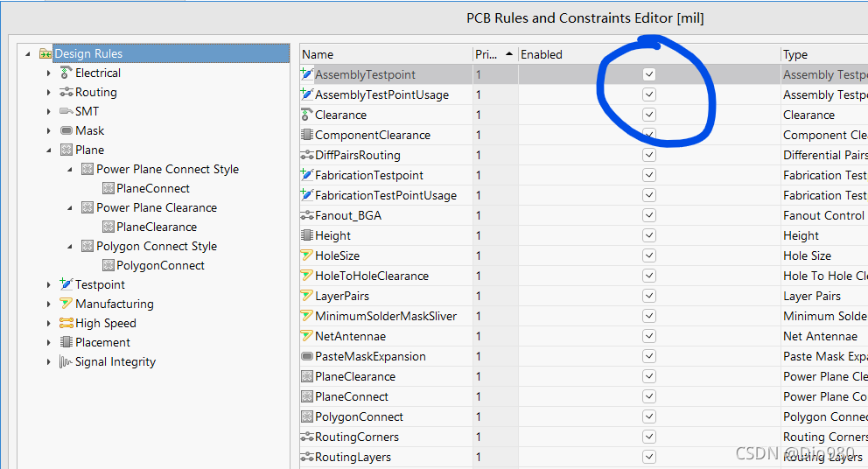Select the Fanout_BGA rule row
The width and height of the screenshot is (868, 469).
point(348,216)
